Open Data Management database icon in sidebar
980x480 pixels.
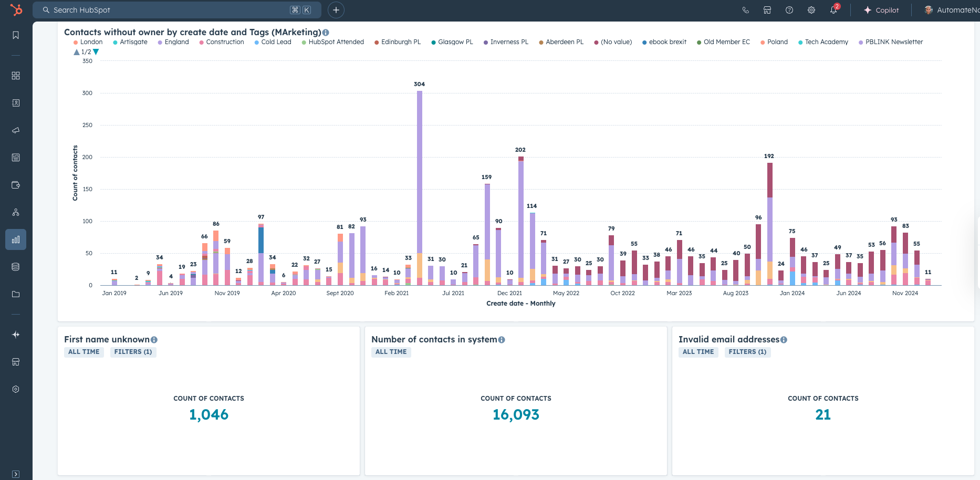point(16,267)
